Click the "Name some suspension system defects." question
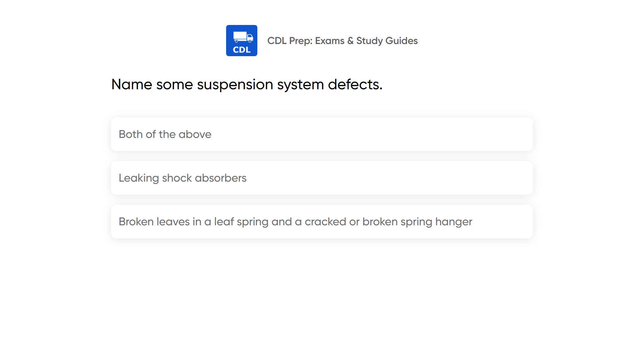The width and height of the screenshot is (644, 337). pyautogui.click(x=247, y=84)
